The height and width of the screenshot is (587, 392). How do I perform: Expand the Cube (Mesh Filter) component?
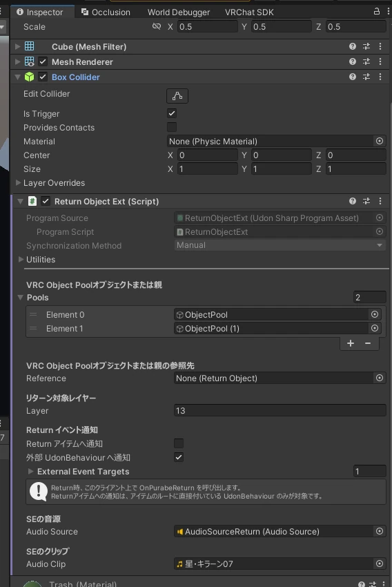click(x=17, y=46)
